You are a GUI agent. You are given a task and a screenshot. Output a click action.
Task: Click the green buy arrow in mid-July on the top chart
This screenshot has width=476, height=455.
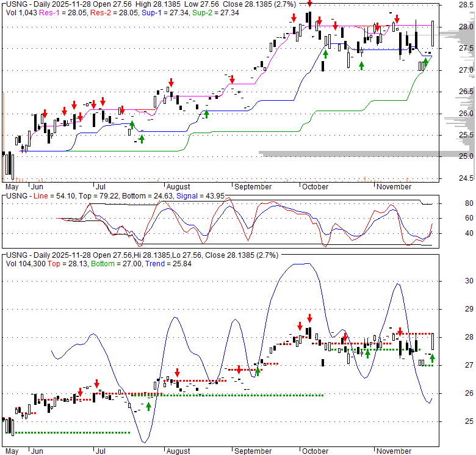click(142, 139)
